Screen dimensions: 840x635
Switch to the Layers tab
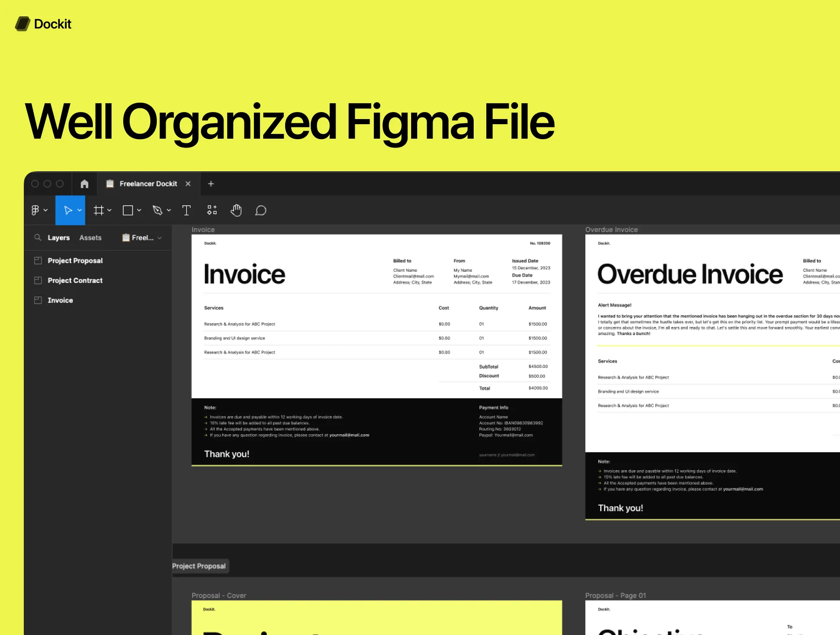[59, 238]
